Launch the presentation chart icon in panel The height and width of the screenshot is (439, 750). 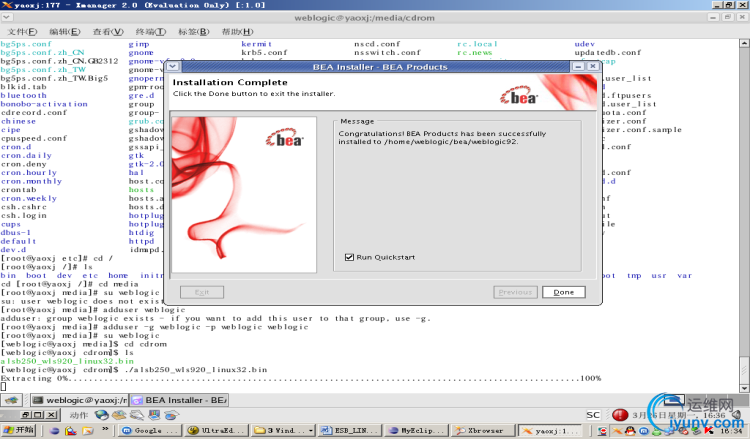click(x=154, y=415)
